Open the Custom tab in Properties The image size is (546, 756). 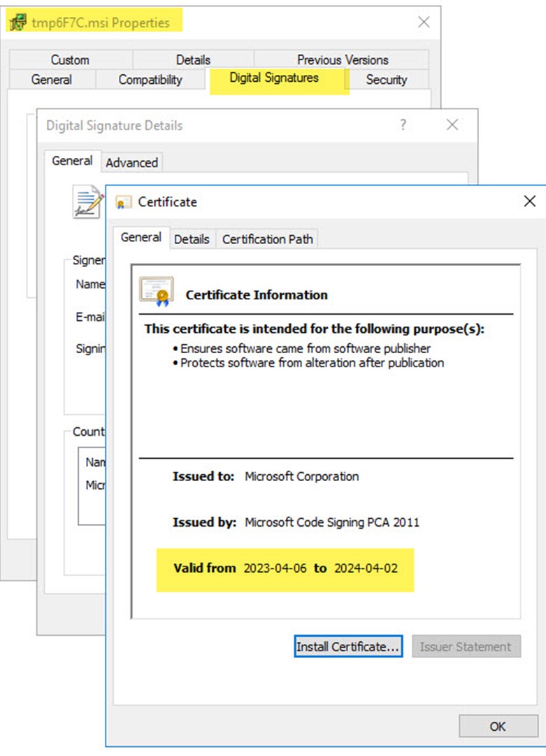click(71, 59)
